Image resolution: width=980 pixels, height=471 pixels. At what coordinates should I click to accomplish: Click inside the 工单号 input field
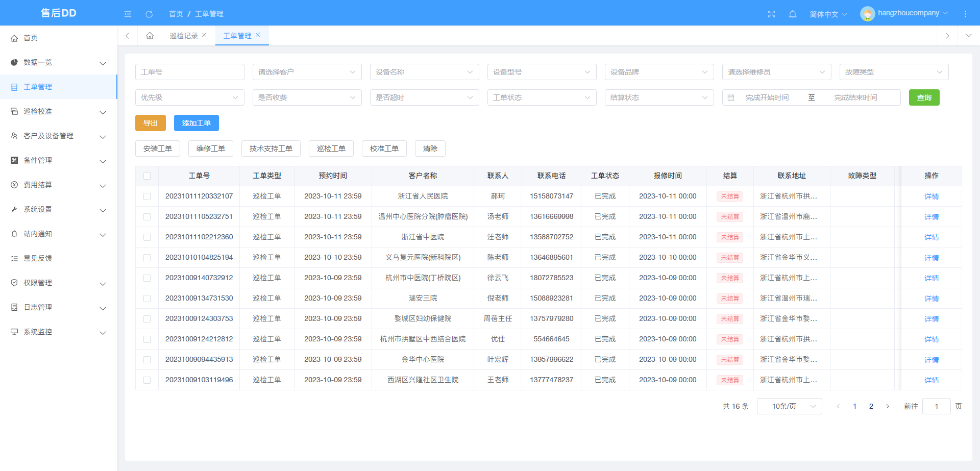coord(189,71)
